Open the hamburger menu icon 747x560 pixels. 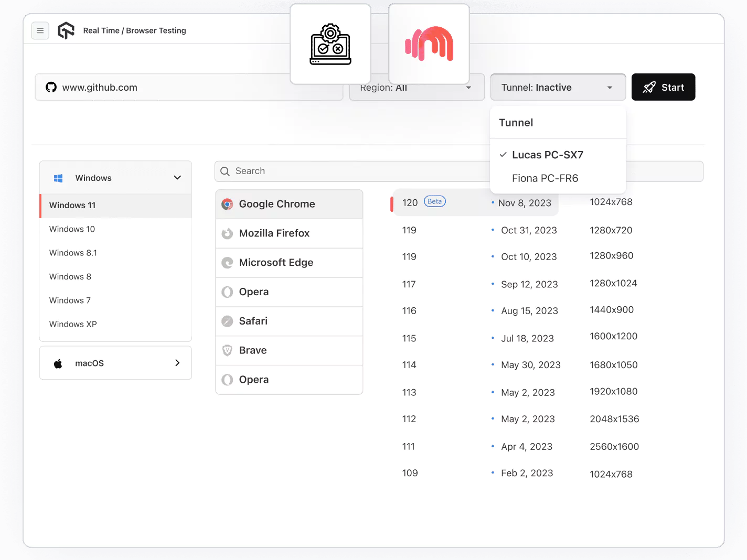point(40,30)
